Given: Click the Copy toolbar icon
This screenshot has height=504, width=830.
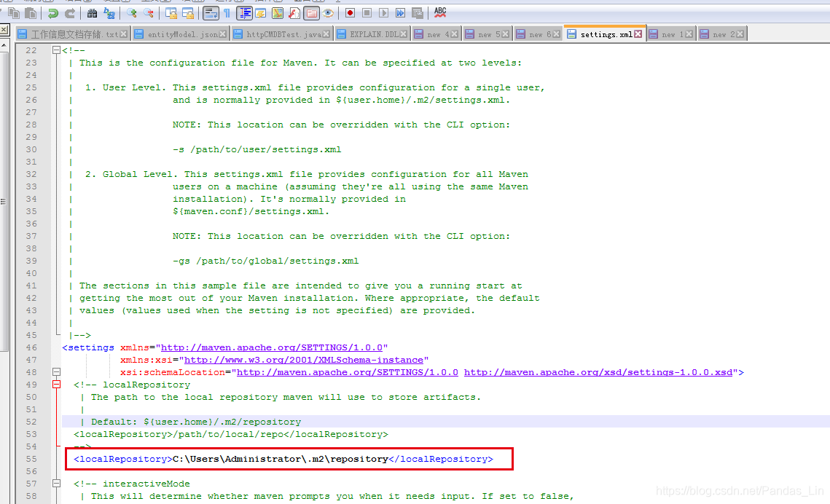Looking at the screenshot, I should [15, 13].
